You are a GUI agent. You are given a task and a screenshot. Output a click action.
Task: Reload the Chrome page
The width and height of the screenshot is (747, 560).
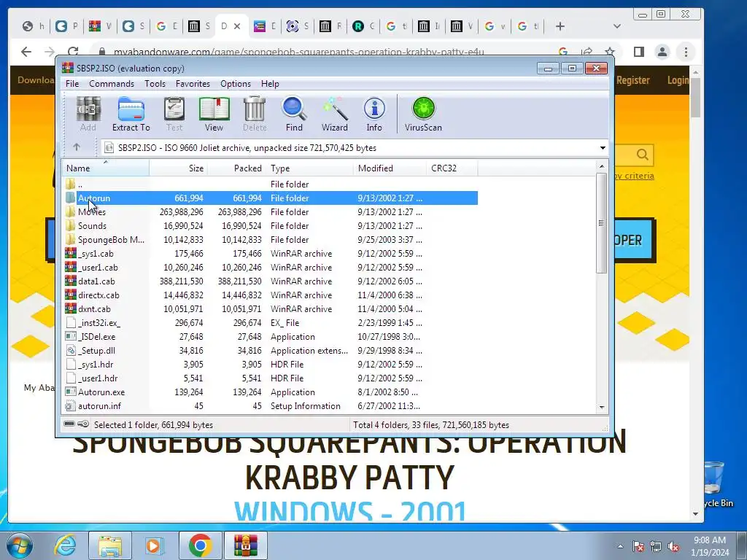(x=73, y=52)
